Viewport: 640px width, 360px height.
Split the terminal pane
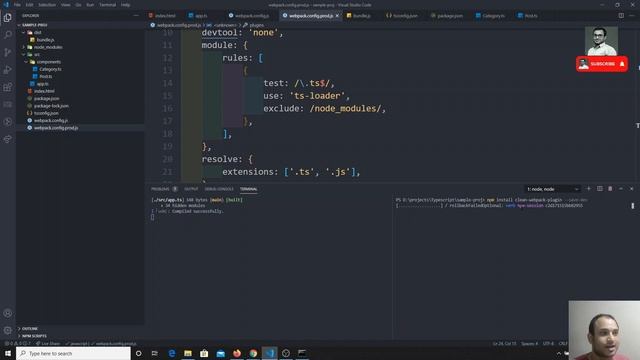tap(600, 189)
